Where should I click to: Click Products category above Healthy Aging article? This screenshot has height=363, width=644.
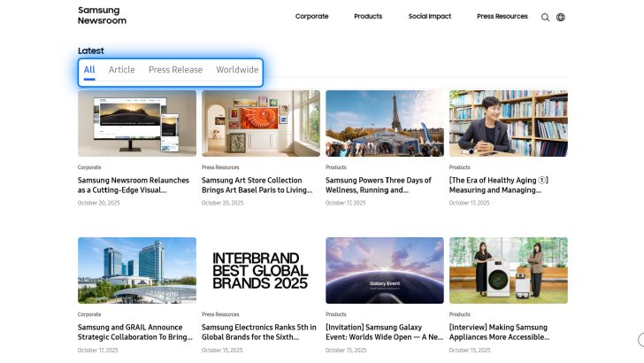tap(460, 167)
